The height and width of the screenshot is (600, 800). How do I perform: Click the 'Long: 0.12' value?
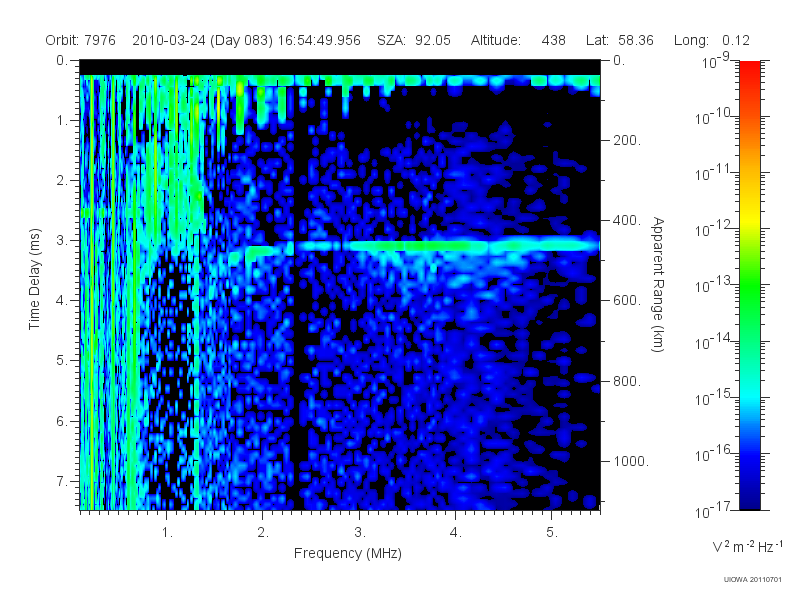coord(712,40)
